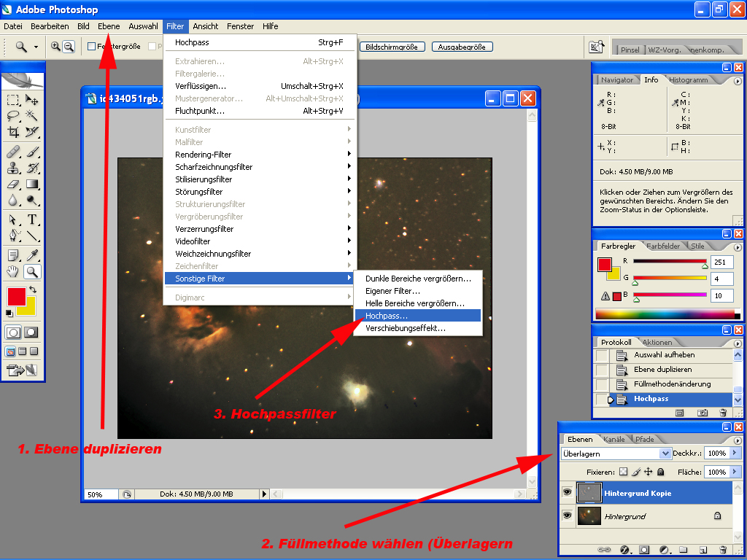The image size is (747, 560).
Task: Open the Deckkr. opacity slider arrow
Action: pos(735,453)
